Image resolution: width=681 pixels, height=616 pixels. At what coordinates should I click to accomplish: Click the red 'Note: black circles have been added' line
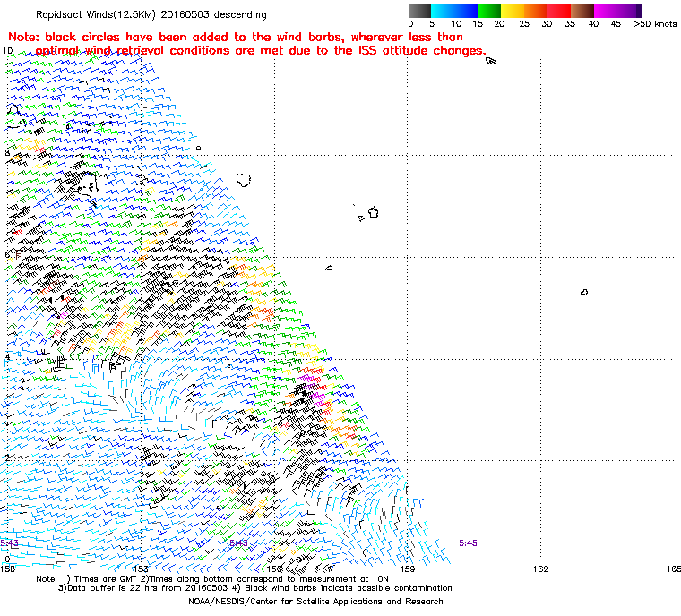[236, 37]
